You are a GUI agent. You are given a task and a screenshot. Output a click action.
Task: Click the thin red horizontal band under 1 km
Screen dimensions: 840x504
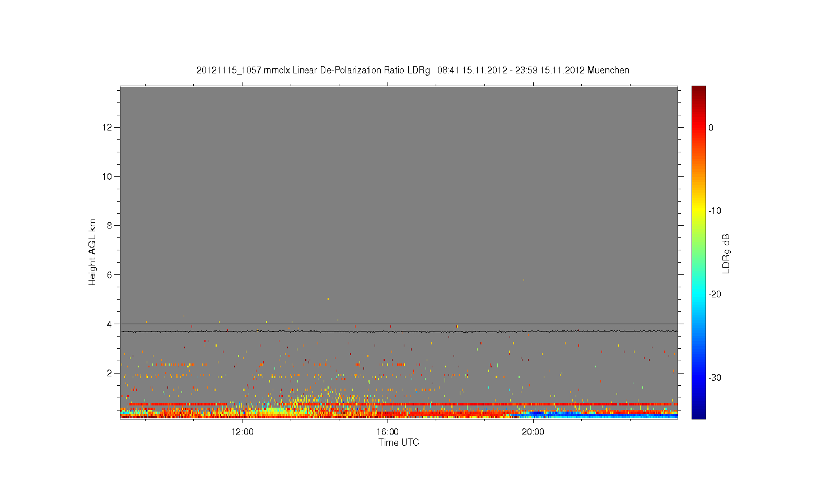click(x=402, y=404)
